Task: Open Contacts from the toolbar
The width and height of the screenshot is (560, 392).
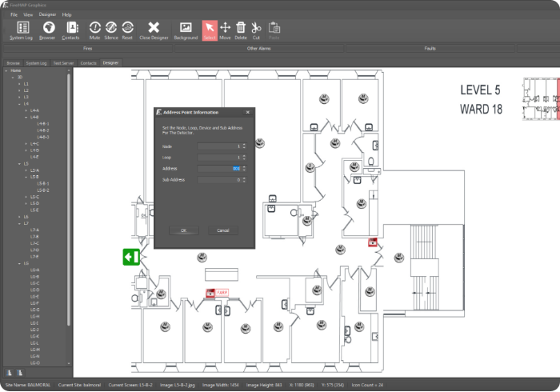Action: coord(71,30)
